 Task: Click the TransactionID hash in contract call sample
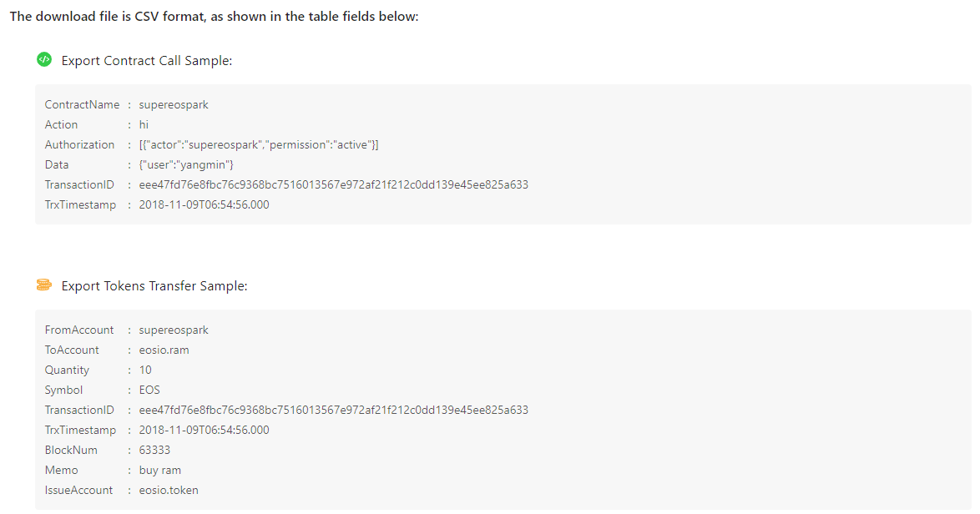click(x=334, y=185)
